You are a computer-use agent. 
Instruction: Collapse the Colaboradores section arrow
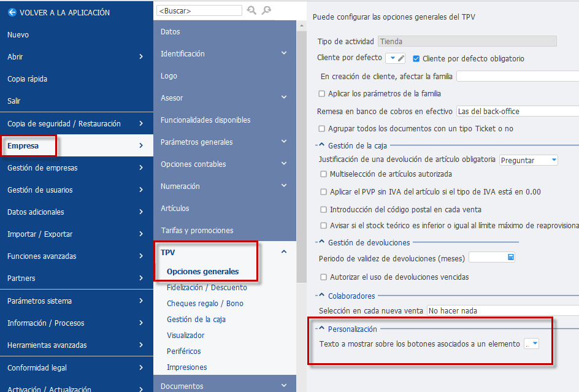(x=321, y=295)
